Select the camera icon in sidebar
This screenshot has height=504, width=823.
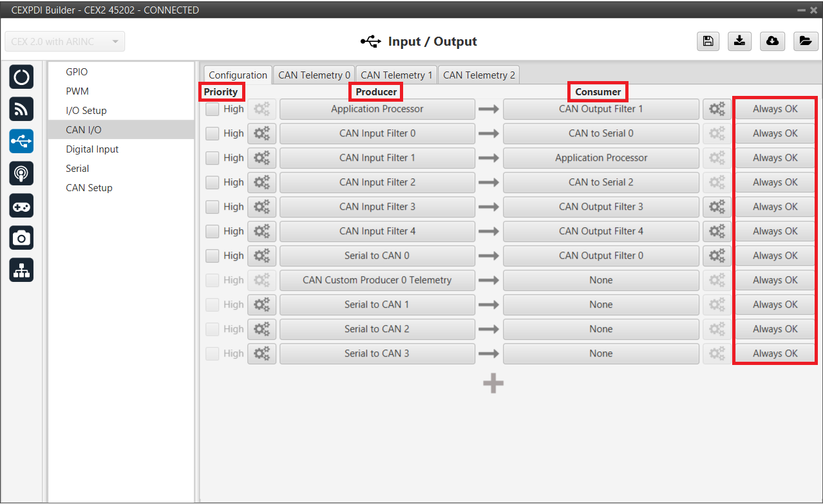[21, 239]
